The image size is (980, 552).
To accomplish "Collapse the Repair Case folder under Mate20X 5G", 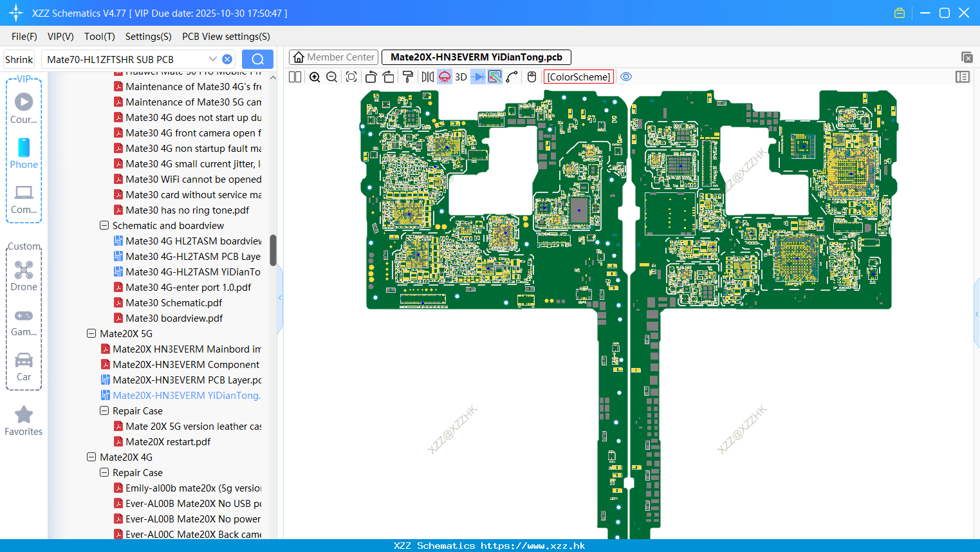I will (x=104, y=411).
